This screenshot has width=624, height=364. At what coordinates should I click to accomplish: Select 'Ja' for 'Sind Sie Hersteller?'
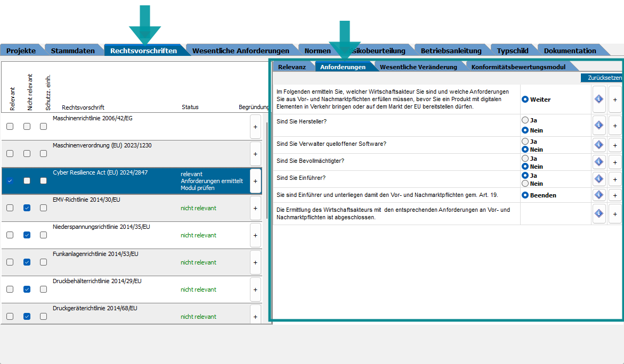525,120
